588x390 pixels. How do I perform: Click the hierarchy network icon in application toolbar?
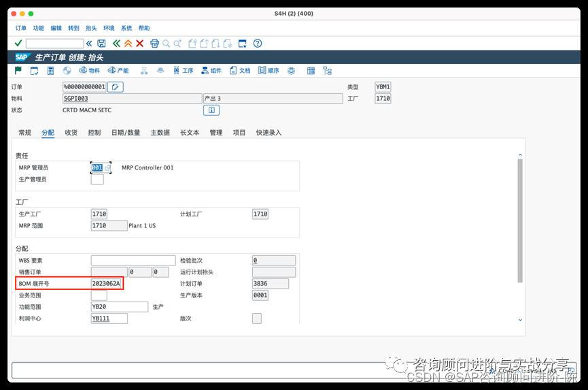(144, 71)
